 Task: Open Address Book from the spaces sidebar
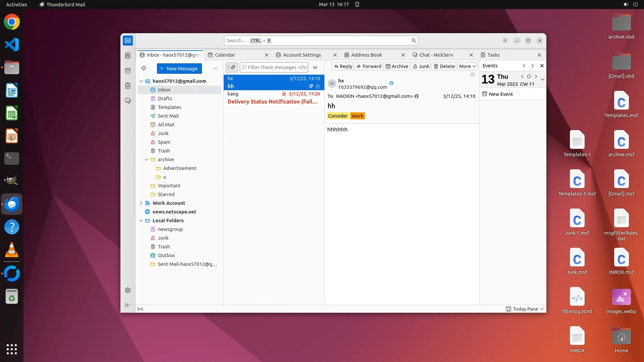click(128, 56)
